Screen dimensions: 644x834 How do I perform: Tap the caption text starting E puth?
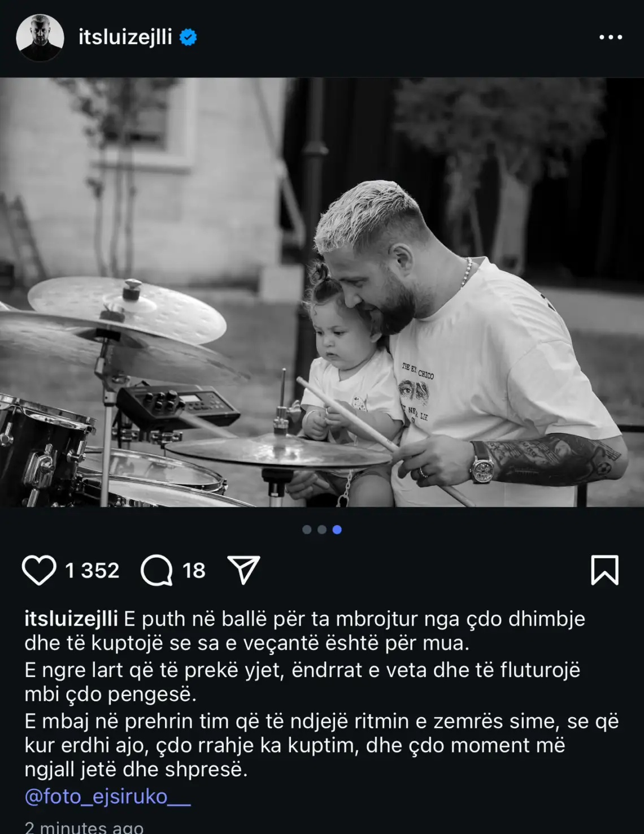pyautogui.click(x=322, y=694)
